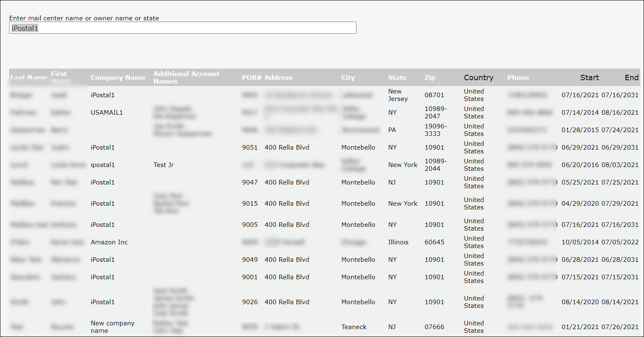Click end date 07/29/2021
The height and width of the screenshot is (337, 644).
[x=620, y=204]
